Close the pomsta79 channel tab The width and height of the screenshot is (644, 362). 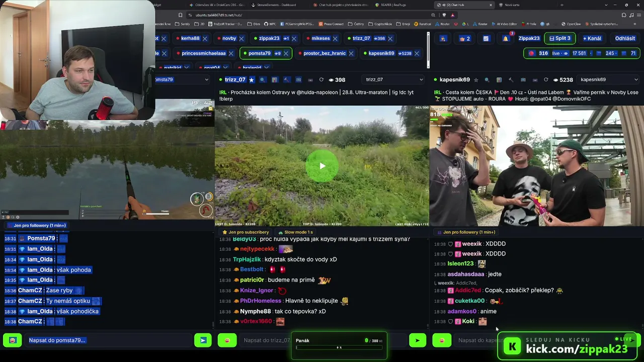click(x=286, y=53)
